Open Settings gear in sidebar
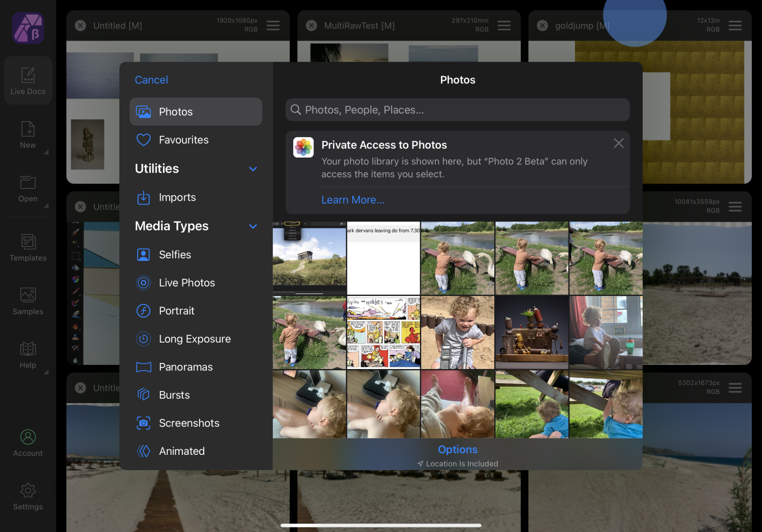 coord(28,496)
